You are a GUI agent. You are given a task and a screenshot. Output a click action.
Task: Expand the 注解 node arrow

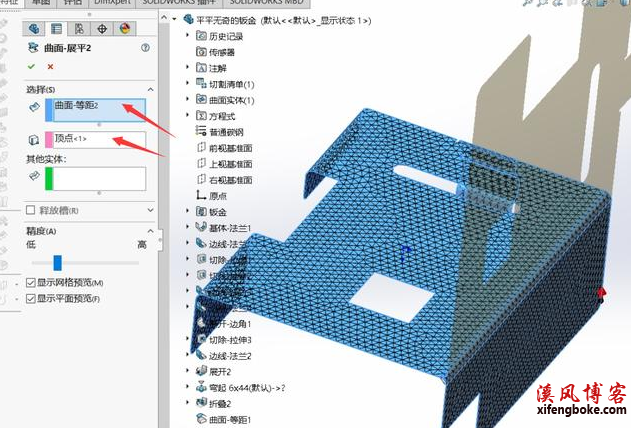click(x=187, y=67)
